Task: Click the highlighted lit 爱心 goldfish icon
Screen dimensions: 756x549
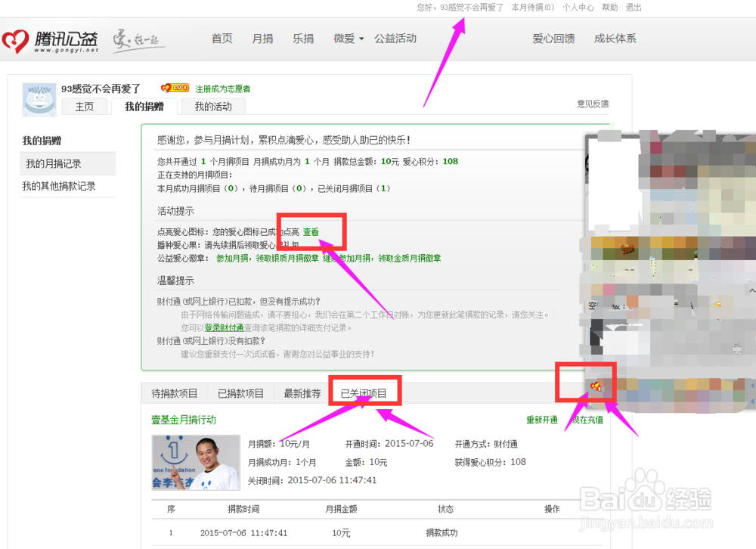Action: click(596, 386)
